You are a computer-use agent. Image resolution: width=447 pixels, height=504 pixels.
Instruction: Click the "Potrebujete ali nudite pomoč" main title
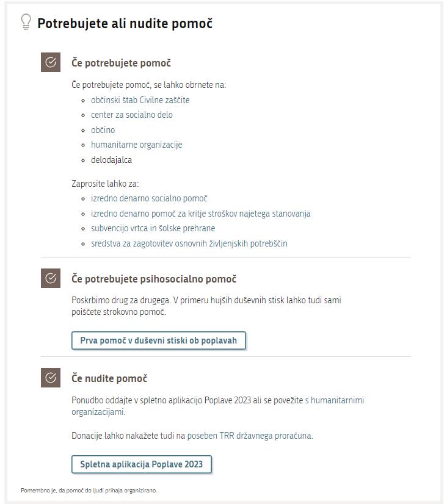125,24
